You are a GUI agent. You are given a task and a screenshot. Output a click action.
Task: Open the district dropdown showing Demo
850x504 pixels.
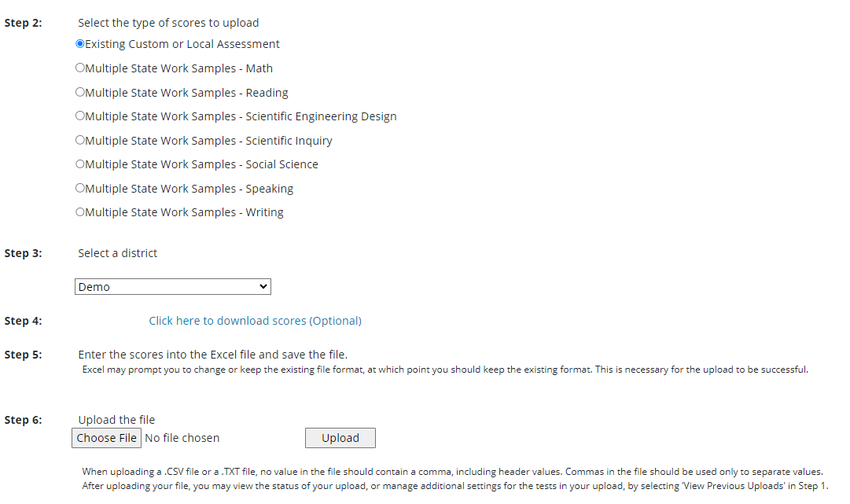[173, 287]
